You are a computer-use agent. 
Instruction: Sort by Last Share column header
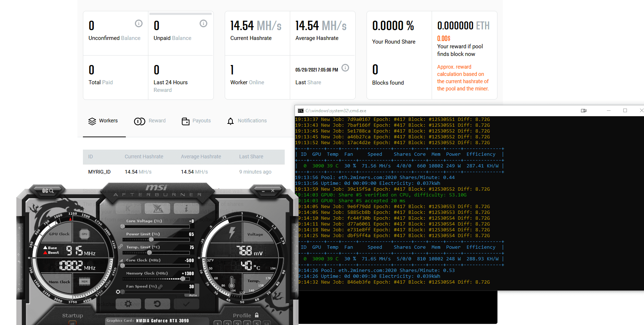click(x=251, y=157)
